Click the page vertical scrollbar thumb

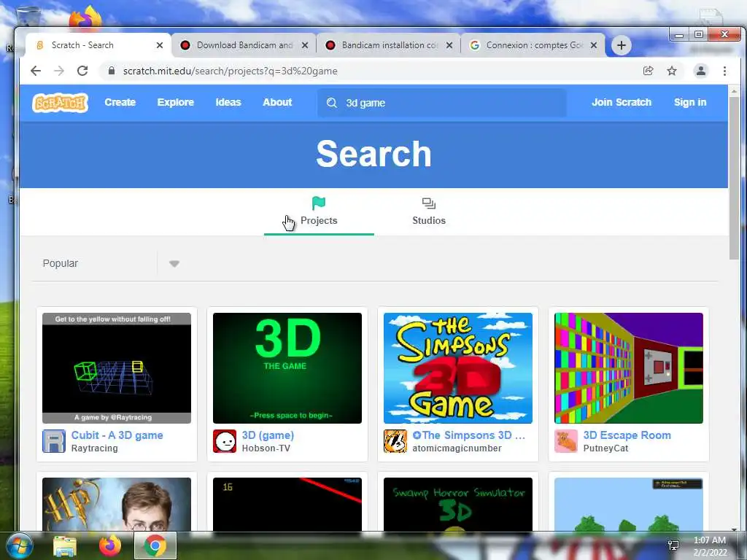click(734, 177)
